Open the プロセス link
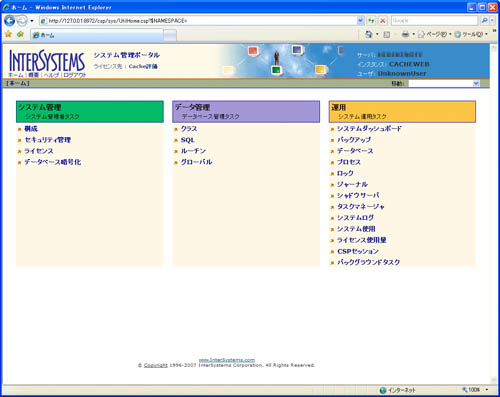Image resolution: width=500 pixels, height=397 pixels. point(349,162)
